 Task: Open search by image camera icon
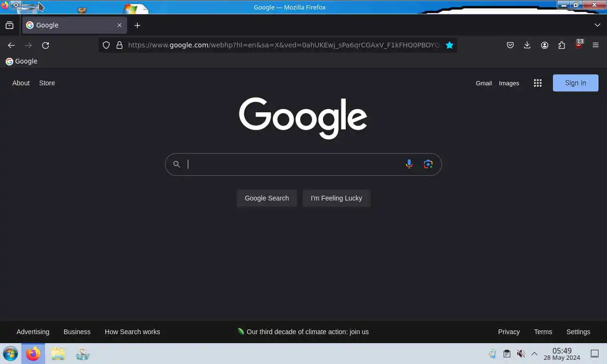pyautogui.click(x=428, y=164)
